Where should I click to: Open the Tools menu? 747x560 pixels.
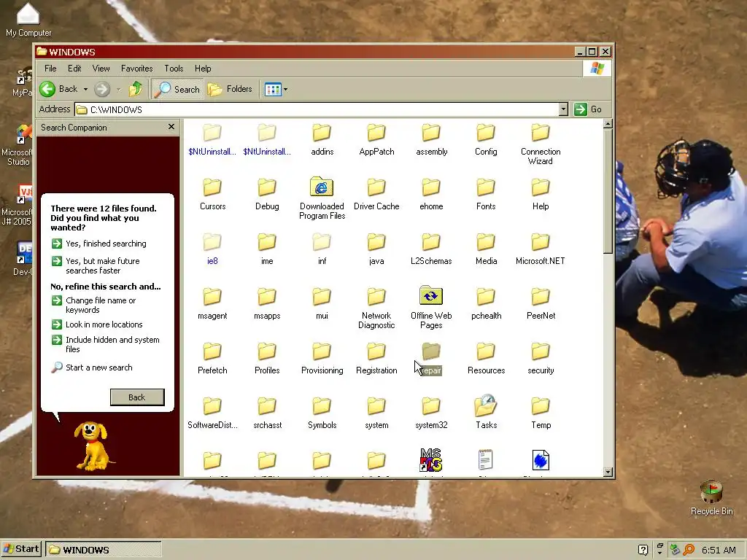tap(174, 69)
